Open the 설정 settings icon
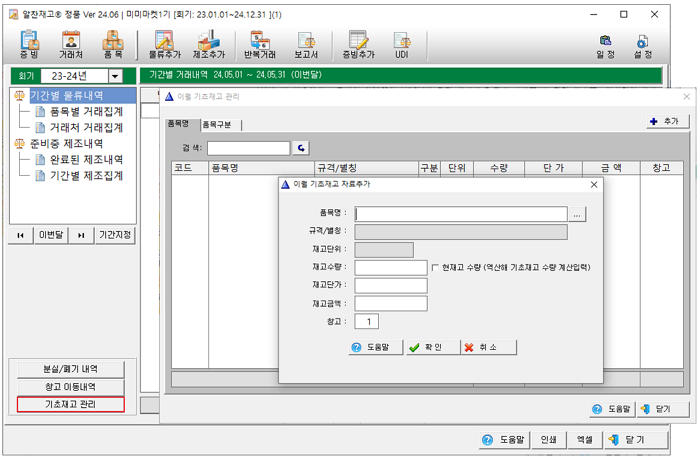Viewport: 700px width, 459px height. tap(643, 47)
